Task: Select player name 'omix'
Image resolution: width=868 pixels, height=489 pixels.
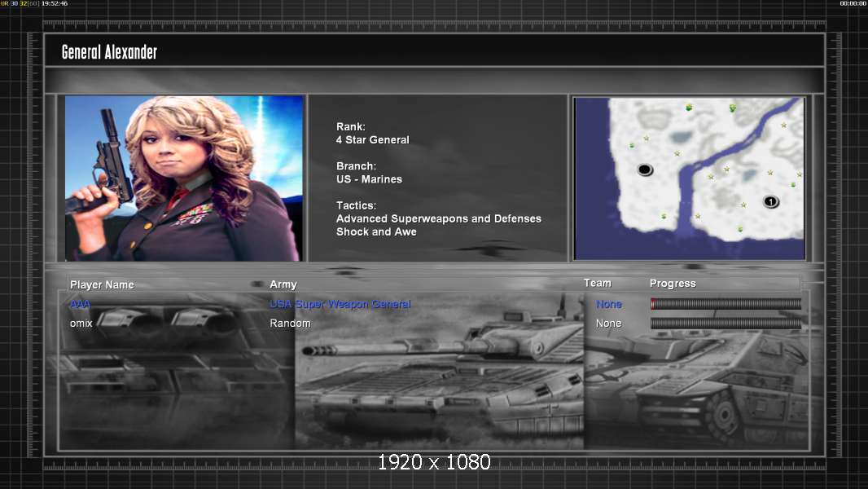Action: pos(81,323)
